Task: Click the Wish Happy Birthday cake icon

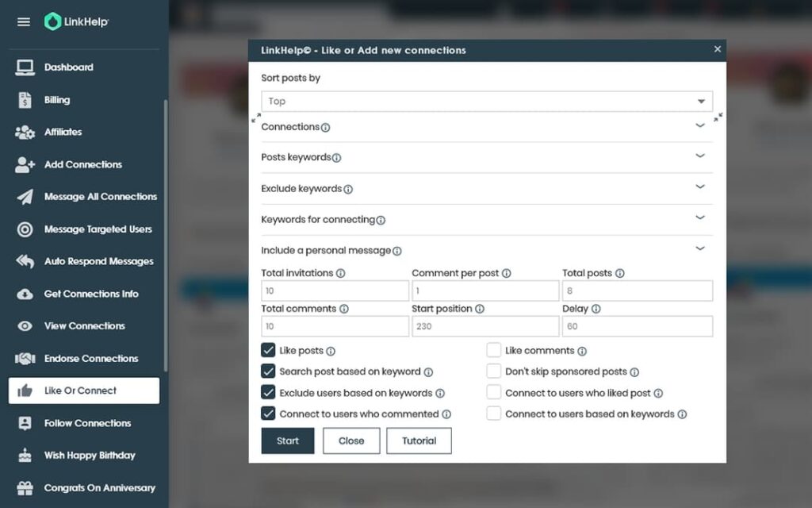Action: (x=25, y=456)
